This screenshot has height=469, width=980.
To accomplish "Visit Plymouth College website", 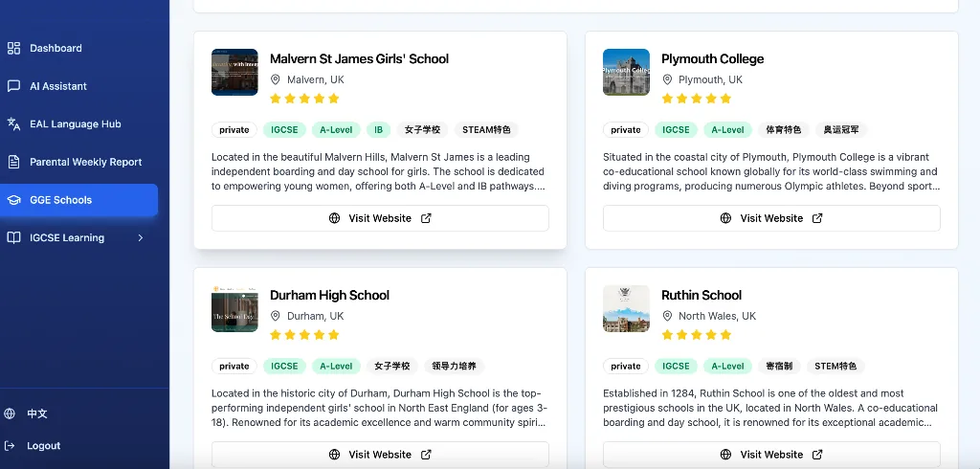I will pyautogui.click(x=771, y=218).
